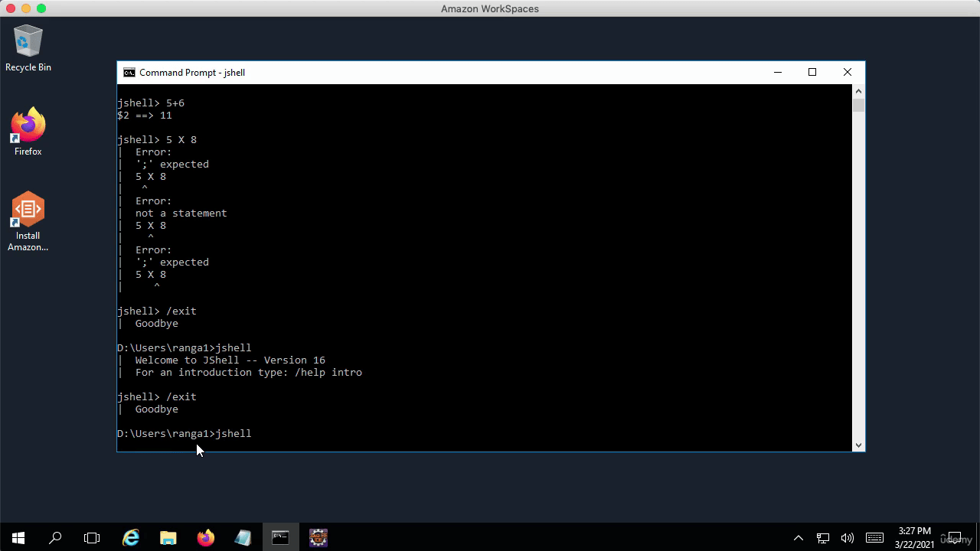The width and height of the screenshot is (980, 551).
Task: Click the active Command Prompt taskbar icon
Action: coord(279,538)
